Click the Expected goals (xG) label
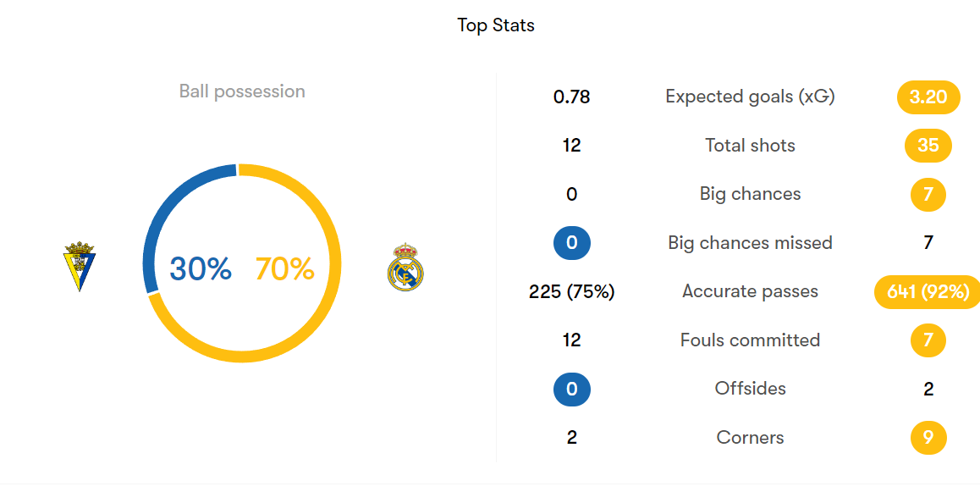 (750, 97)
